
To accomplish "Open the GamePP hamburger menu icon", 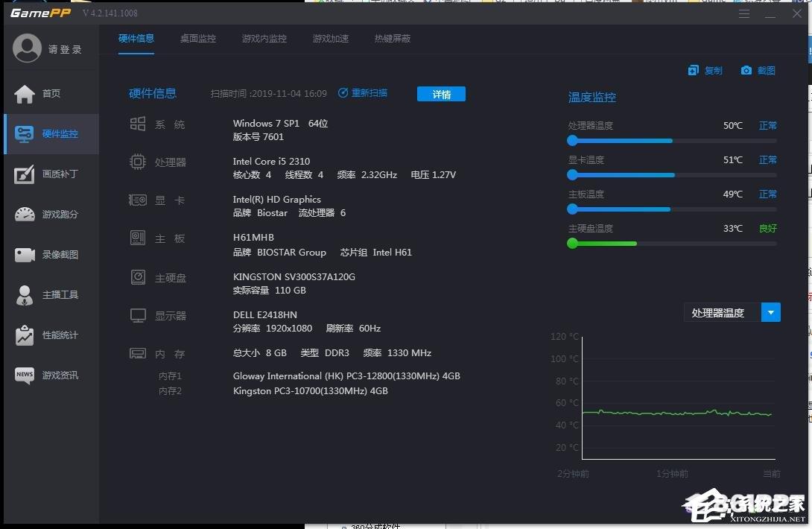I will 744,13.
